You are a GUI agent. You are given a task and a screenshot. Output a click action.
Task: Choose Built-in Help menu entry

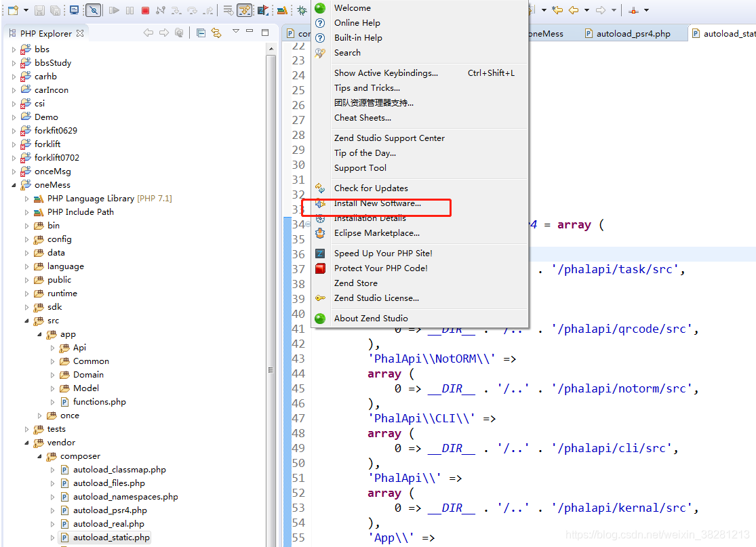(x=420, y=37)
